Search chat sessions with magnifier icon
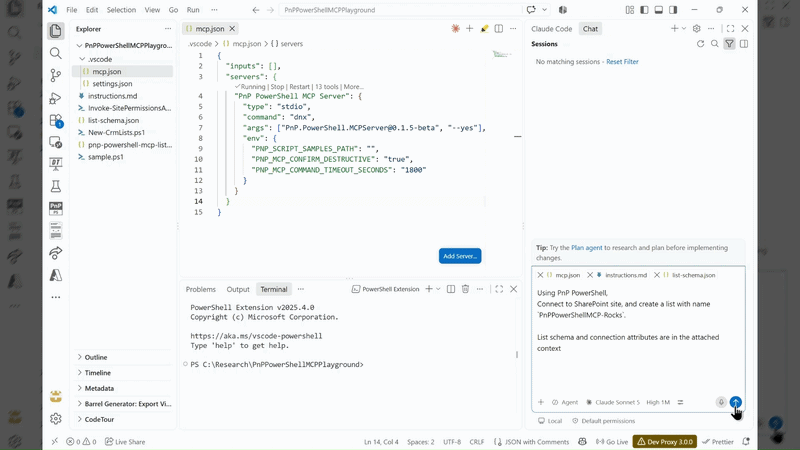This screenshot has width=800, height=450. [715, 44]
